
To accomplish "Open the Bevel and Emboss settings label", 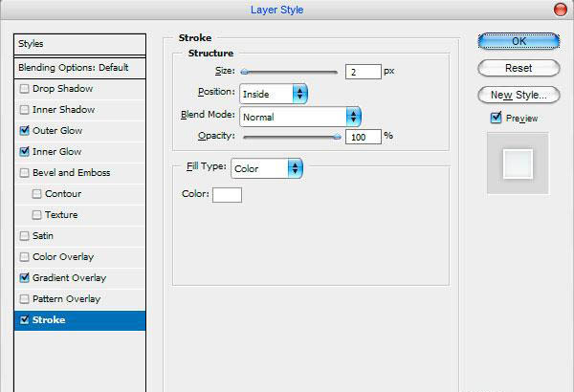I will [71, 173].
